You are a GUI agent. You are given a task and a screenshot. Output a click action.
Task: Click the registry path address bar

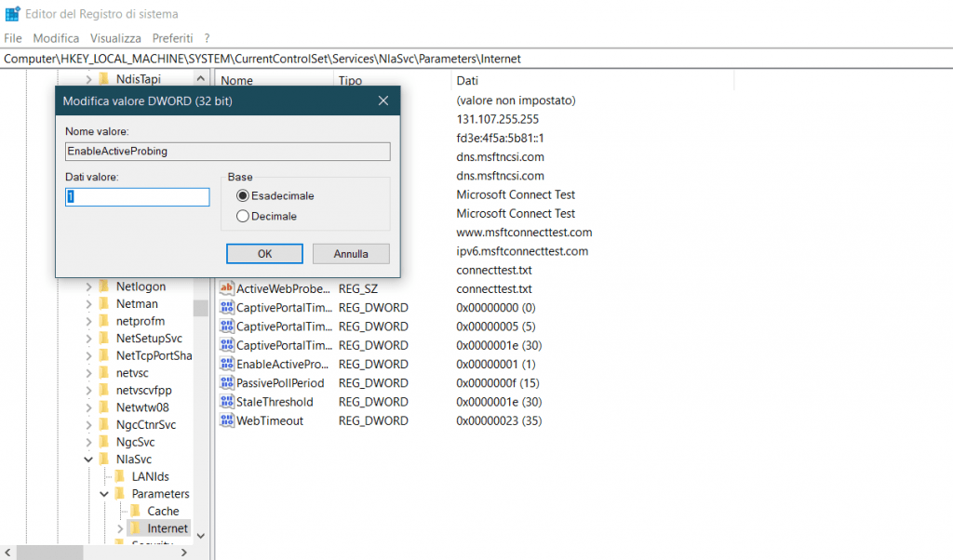[476, 59]
